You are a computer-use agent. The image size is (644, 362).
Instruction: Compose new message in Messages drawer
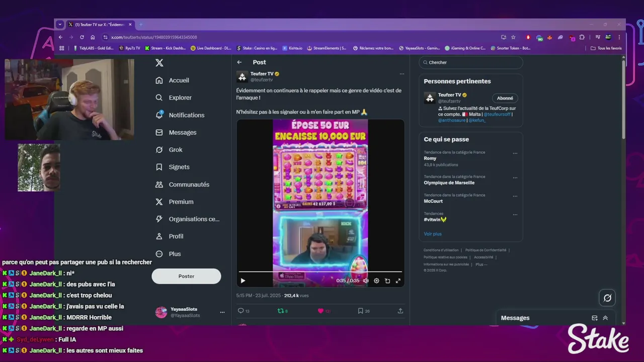point(595,318)
